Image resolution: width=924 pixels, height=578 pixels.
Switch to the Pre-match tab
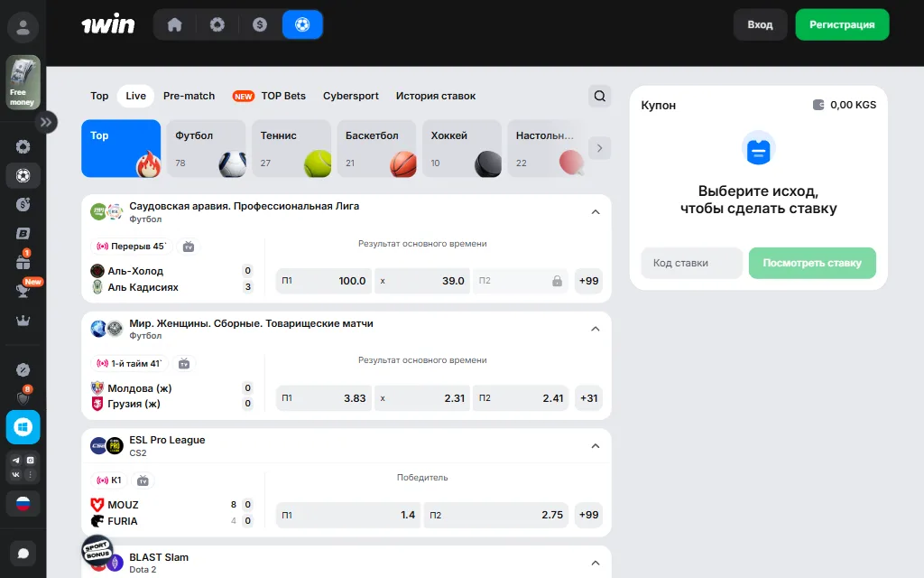coord(189,96)
